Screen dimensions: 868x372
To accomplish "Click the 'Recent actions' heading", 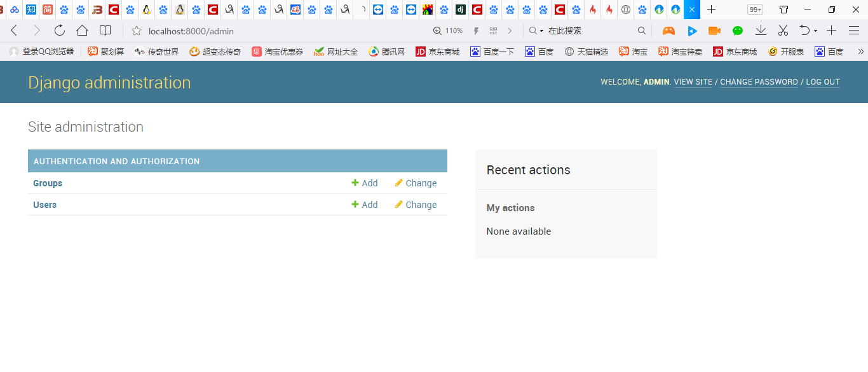I will point(529,170).
